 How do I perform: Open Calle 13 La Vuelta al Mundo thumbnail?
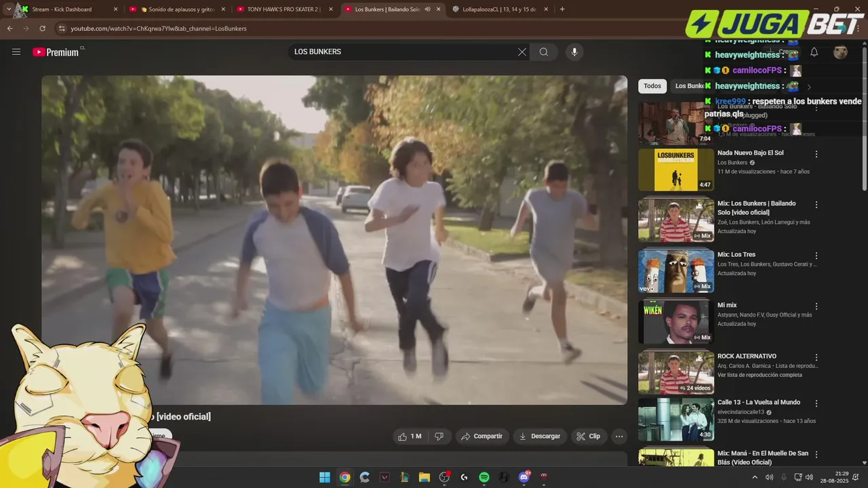tap(676, 420)
